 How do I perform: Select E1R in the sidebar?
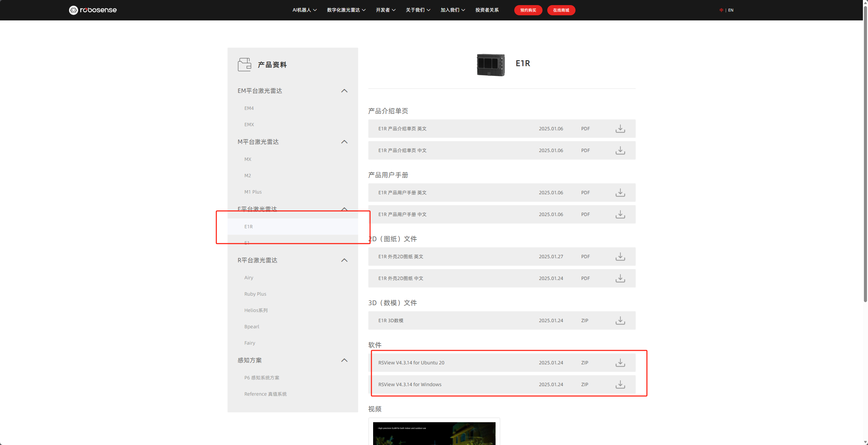coord(293,227)
